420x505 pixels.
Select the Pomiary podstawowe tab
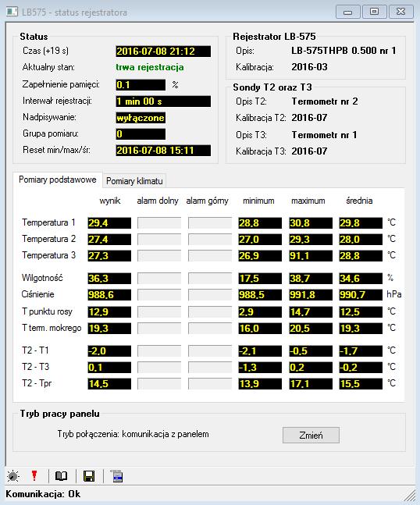(x=58, y=180)
